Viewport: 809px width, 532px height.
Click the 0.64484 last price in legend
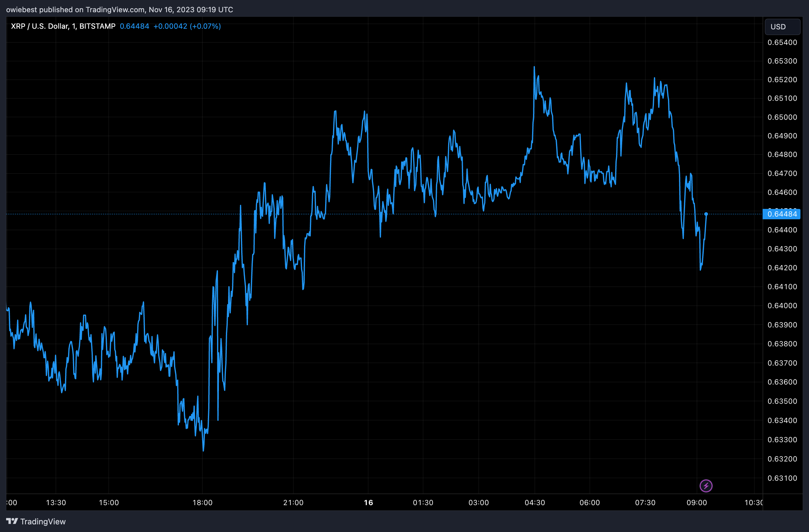134,26
